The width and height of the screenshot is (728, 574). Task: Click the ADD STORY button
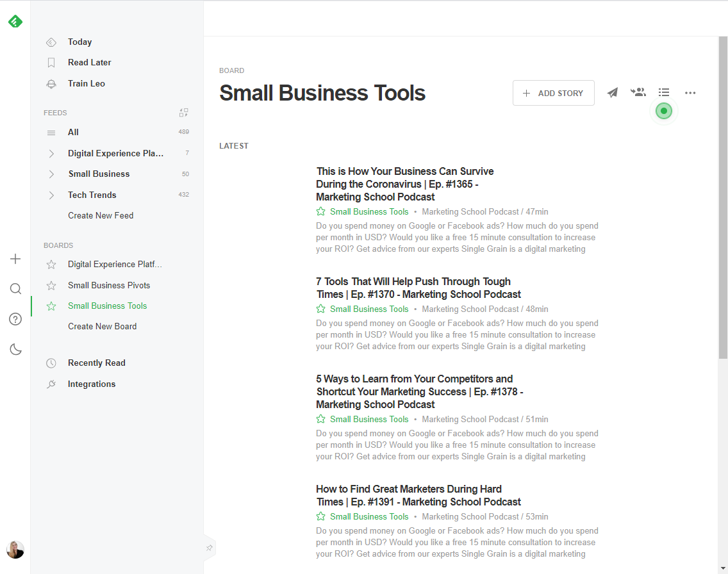coord(553,92)
